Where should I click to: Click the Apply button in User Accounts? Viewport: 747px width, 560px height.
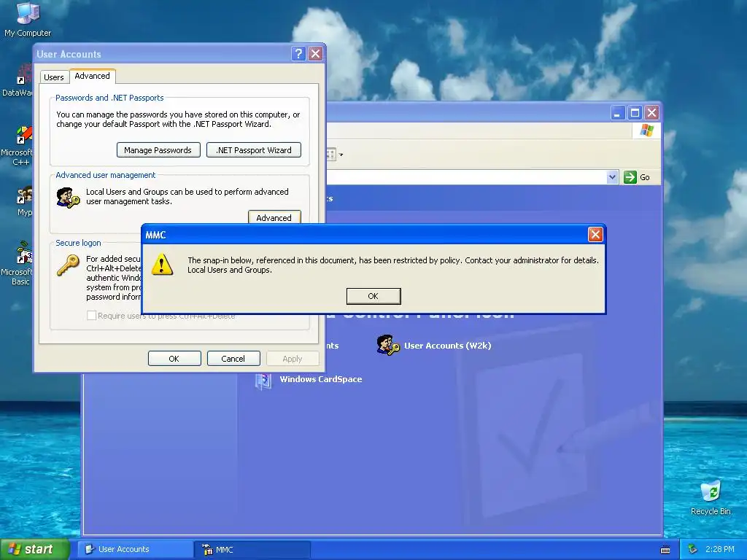click(x=293, y=359)
